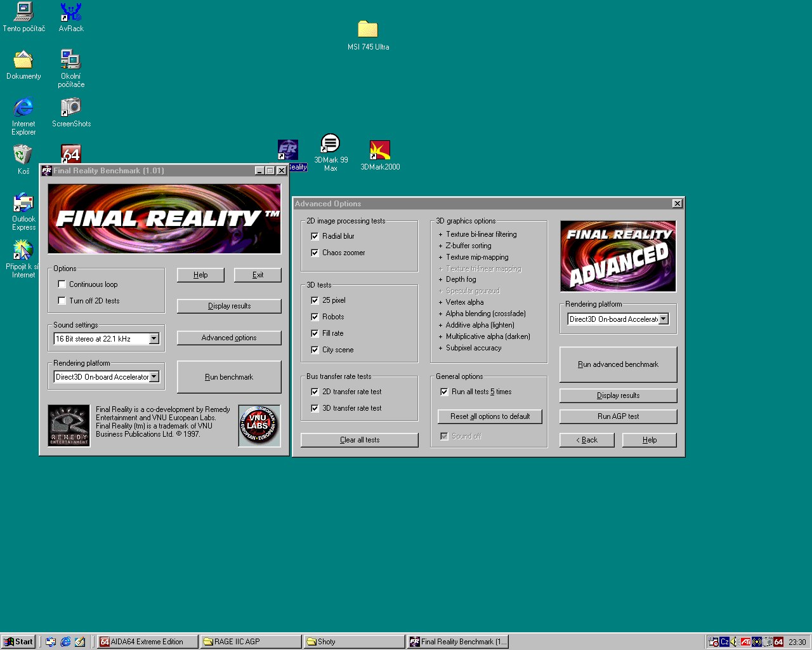812x650 pixels.
Task: Click the Run AGP test button
Action: (x=618, y=416)
